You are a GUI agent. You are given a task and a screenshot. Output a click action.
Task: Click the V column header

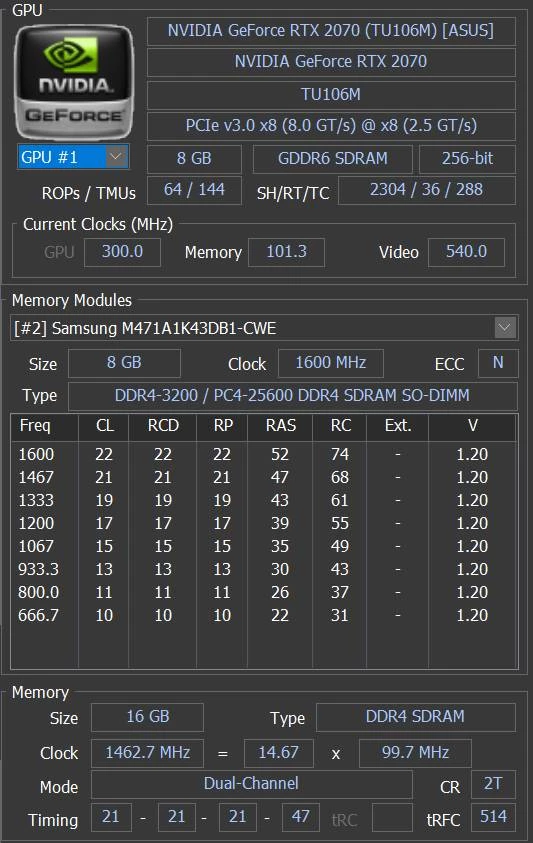472,426
